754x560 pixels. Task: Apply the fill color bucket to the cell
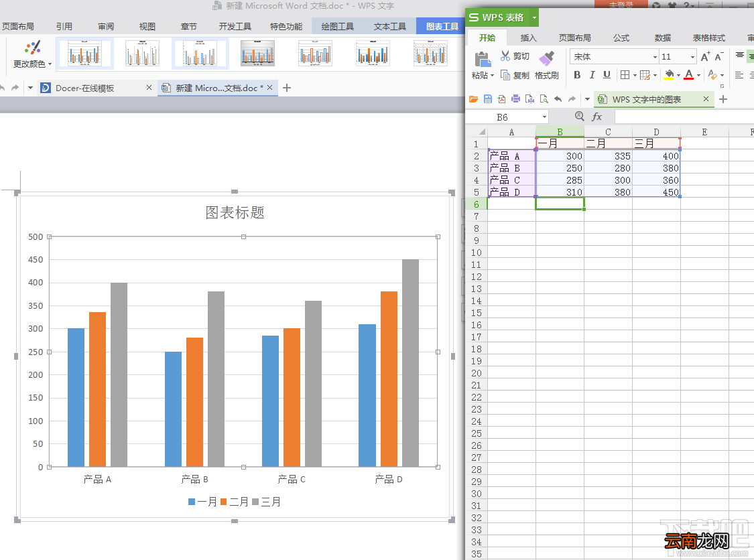click(x=669, y=74)
